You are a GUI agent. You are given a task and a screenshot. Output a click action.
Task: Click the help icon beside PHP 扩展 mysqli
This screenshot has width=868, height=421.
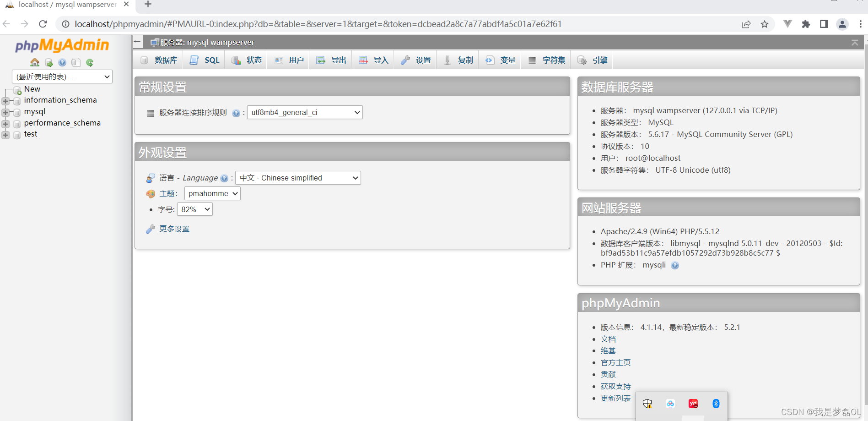point(675,265)
